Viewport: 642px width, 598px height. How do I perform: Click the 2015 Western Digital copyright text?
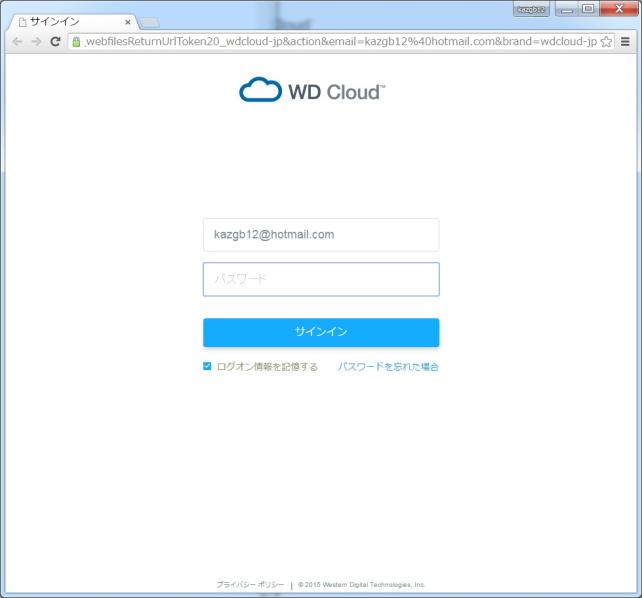[x=362, y=584]
